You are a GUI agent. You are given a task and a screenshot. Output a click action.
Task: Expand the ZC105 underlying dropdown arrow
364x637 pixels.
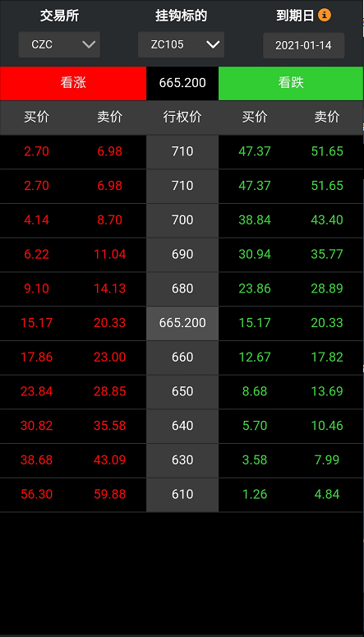[213, 44]
